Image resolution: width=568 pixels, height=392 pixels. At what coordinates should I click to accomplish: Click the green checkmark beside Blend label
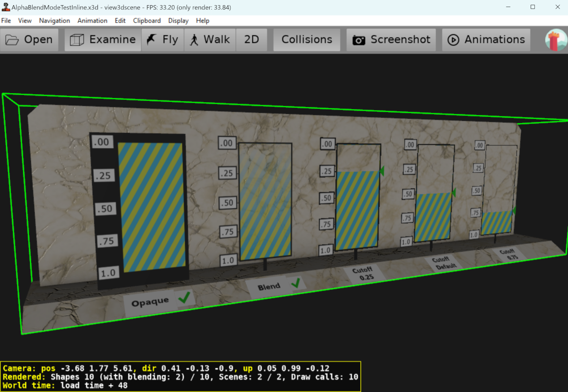[x=296, y=283]
